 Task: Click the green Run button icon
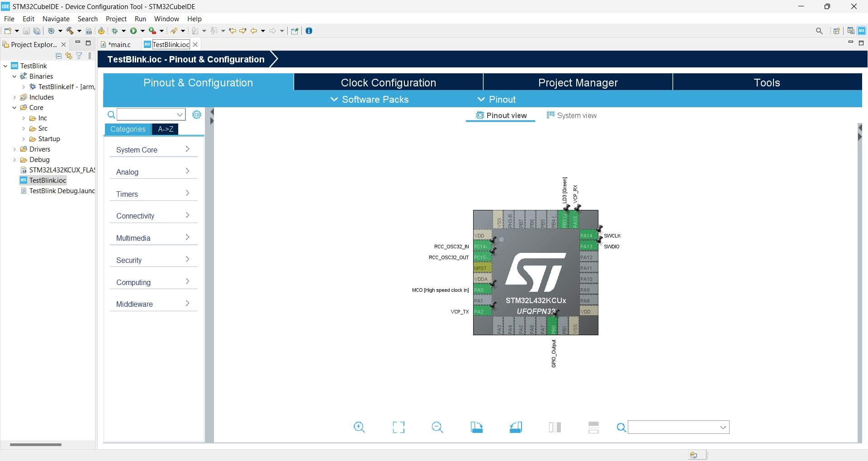pyautogui.click(x=133, y=31)
